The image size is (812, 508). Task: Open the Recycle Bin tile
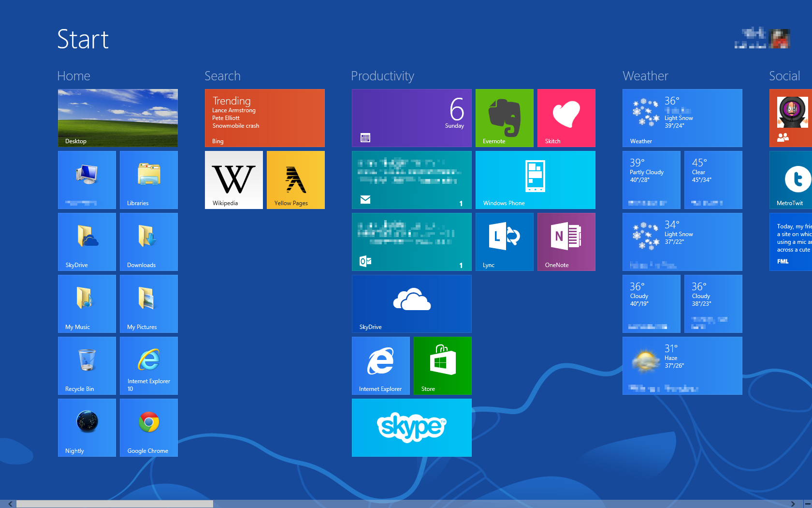(87, 366)
